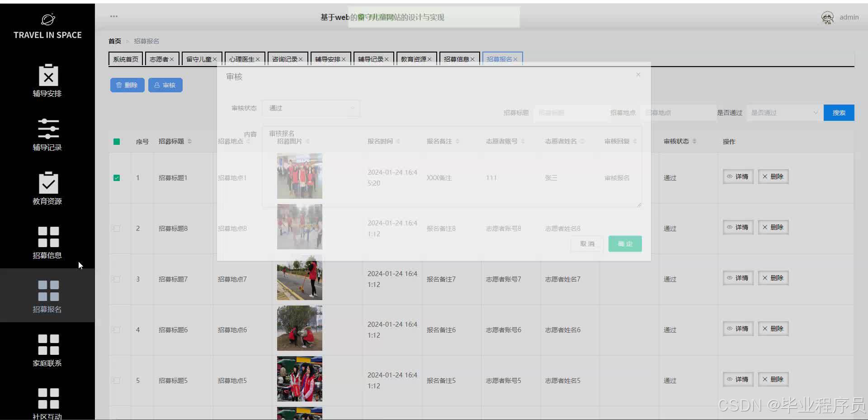Toggle the select-all header checkbox
Viewport: 868px width, 420px height.
point(117,142)
